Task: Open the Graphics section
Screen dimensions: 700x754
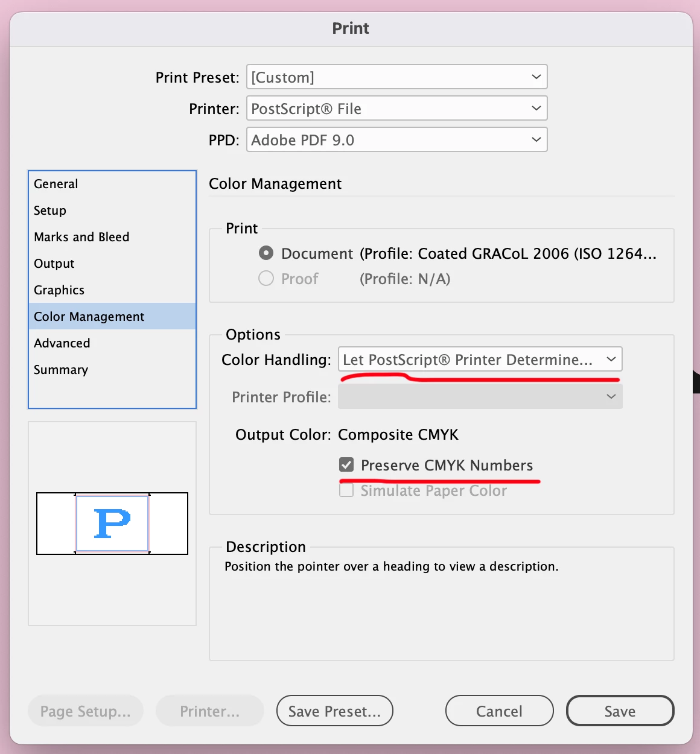Action: [112, 290]
